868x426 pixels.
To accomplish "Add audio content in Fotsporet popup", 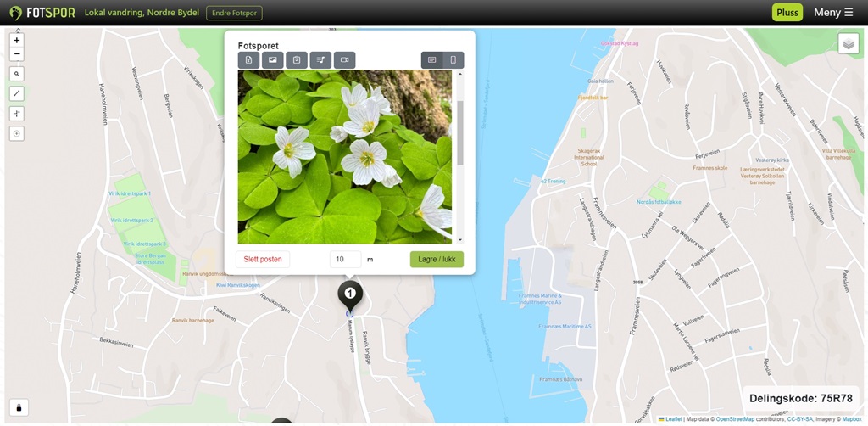I will tap(320, 60).
